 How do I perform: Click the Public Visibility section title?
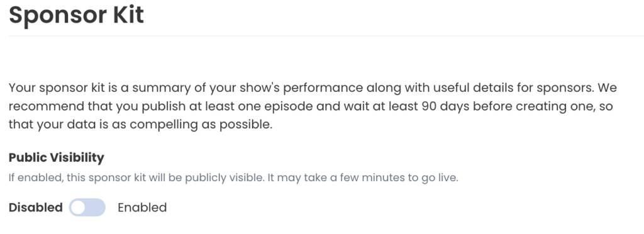(56, 158)
